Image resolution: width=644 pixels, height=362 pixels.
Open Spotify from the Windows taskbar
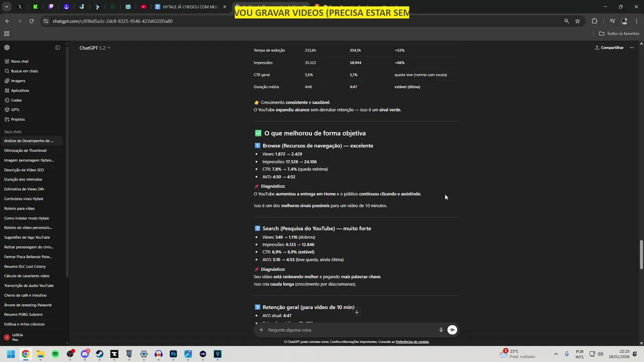tap(55, 354)
